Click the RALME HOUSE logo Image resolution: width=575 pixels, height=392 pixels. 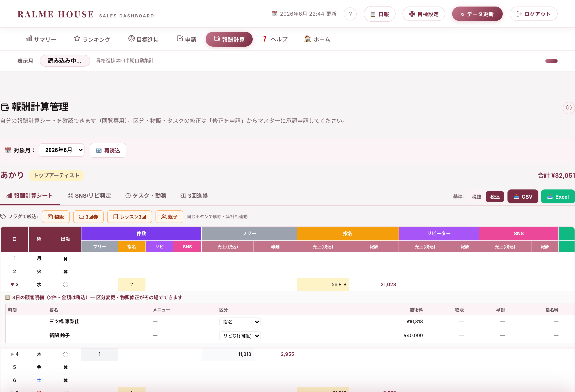(x=56, y=14)
